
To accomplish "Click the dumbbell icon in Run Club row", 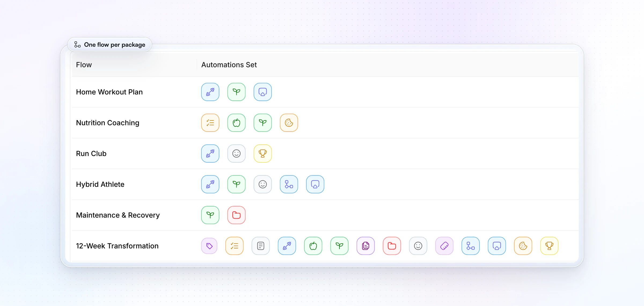I will tap(210, 154).
